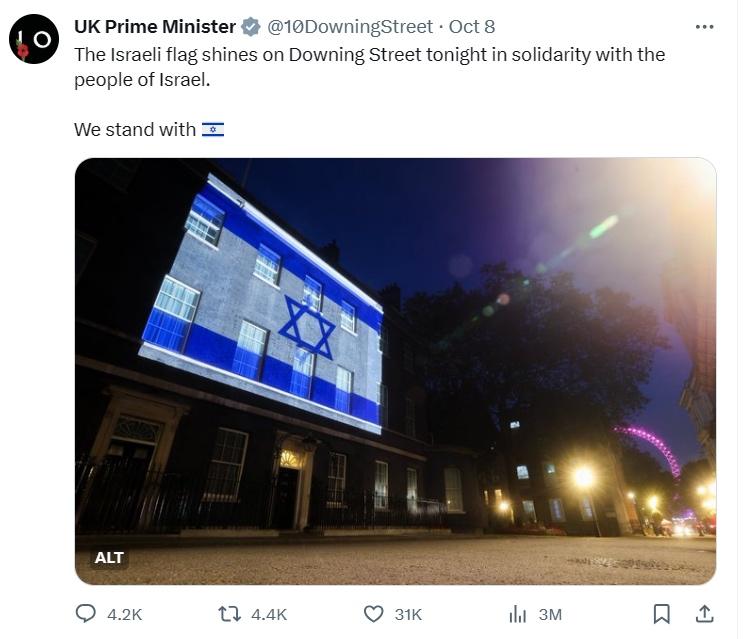This screenshot has height=639, width=747.
Task: Open the 10 Downing Street profile avatar
Action: click(x=34, y=40)
